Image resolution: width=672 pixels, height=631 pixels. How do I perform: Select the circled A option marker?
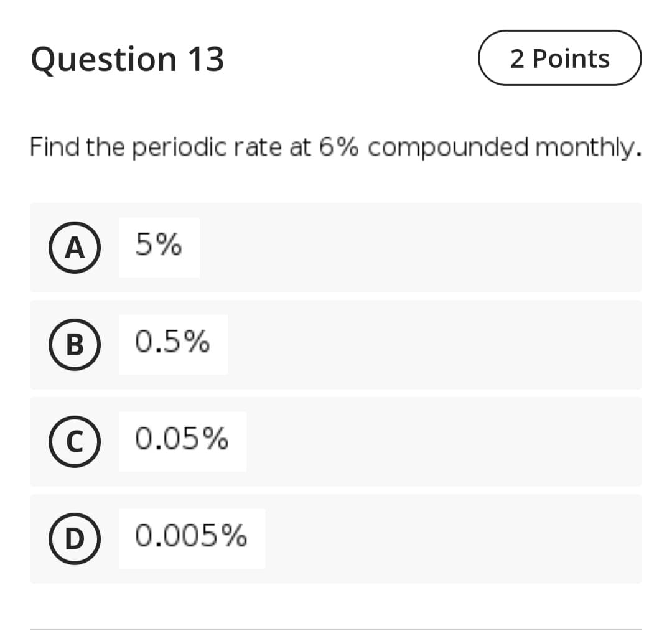point(75,247)
